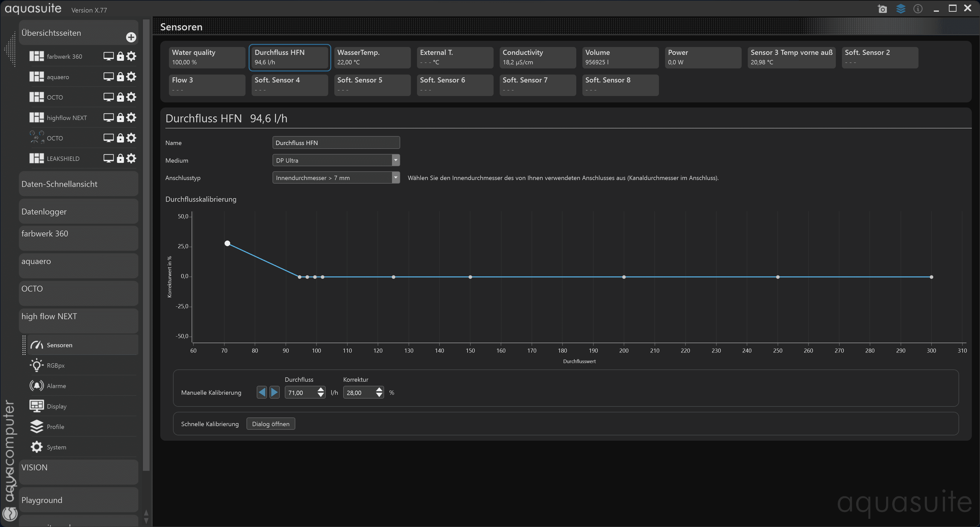Decrease the Korrektur value with down arrow

click(379, 395)
